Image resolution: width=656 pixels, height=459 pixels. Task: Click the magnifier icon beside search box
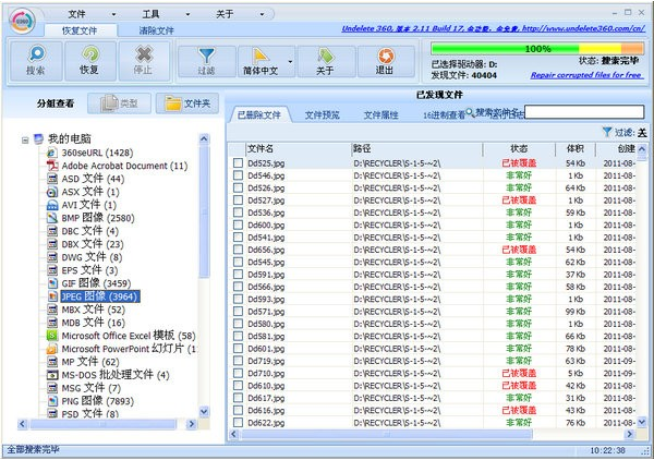[x=470, y=112]
